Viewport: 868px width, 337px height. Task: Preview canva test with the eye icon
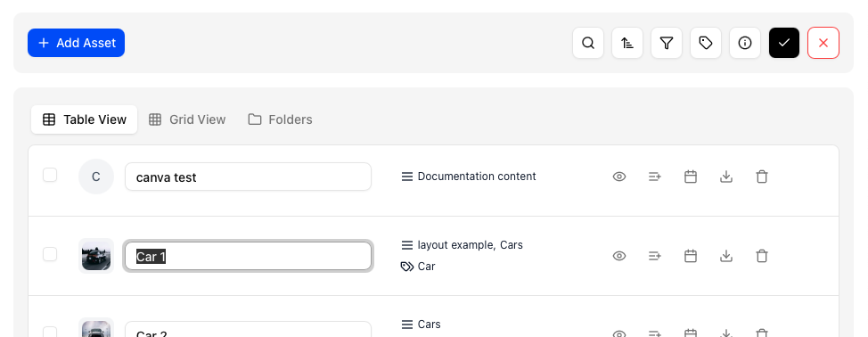(619, 177)
